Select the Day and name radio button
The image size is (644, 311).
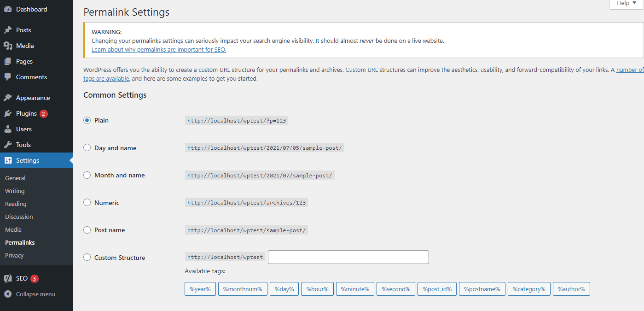[87, 148]
